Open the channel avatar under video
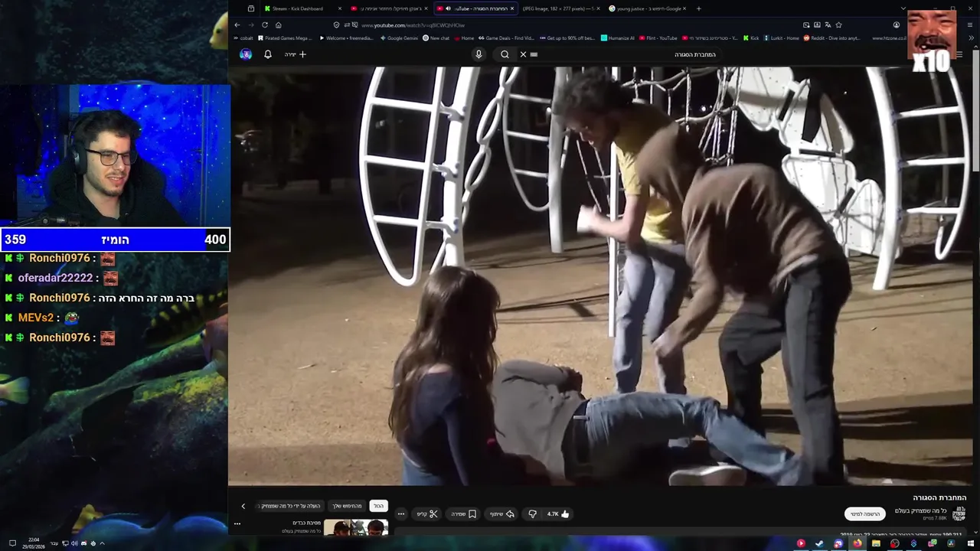Viewport: 980px width, 551px height. click(x=959, y=514)
